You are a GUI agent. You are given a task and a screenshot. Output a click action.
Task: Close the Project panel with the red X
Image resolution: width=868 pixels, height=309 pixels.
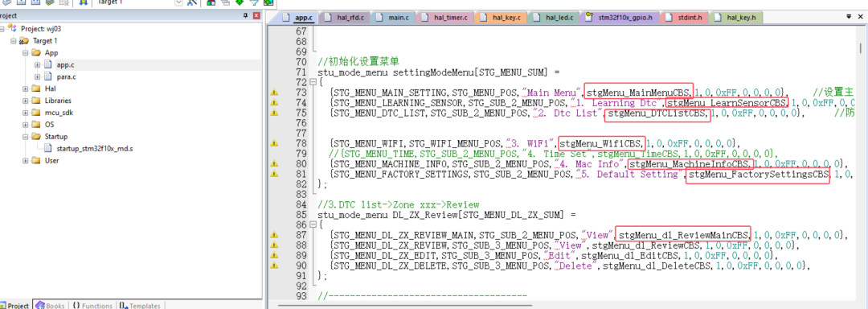(256, 16)
